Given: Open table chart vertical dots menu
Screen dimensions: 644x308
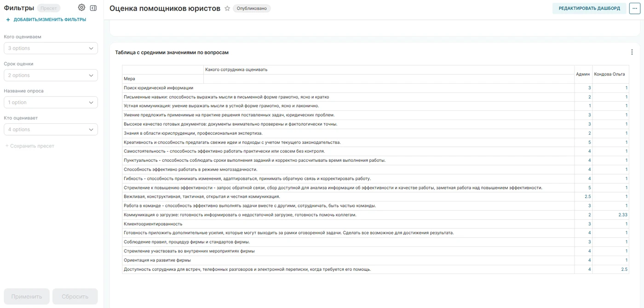Looking at the screenshot, I should coord(632,52).
